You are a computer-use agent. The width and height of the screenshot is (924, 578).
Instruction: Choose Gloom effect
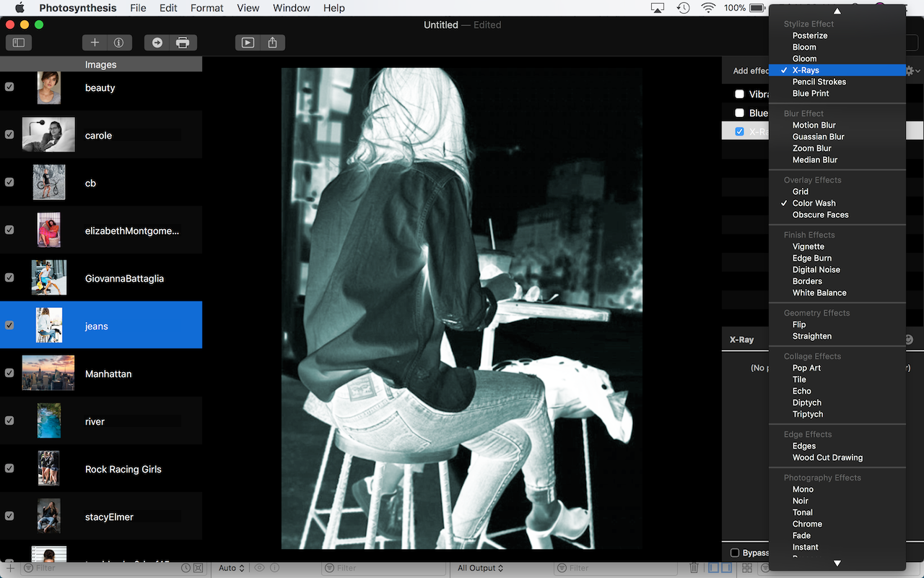(837, 59)
